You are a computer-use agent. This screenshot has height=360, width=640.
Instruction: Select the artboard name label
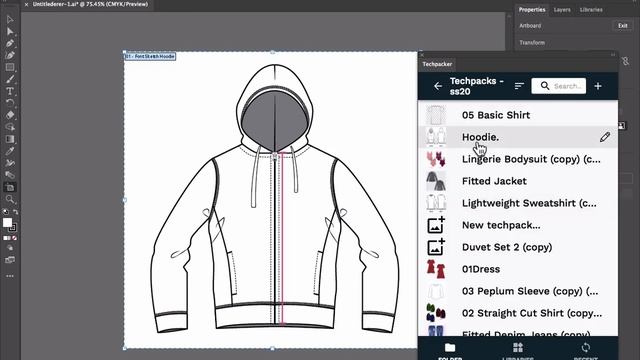tap(150, 56)
